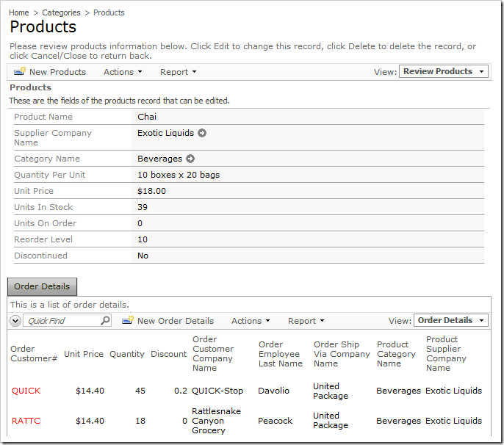Go to Home breadcrumb
The width and height of the screenshot is (504, 445).
(x=19, y=12)
